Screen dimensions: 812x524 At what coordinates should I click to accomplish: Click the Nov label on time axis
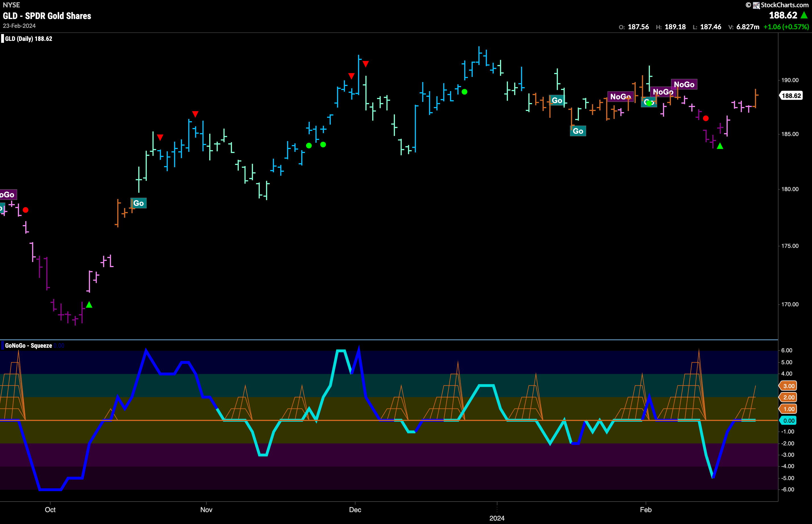pos(206,510)
